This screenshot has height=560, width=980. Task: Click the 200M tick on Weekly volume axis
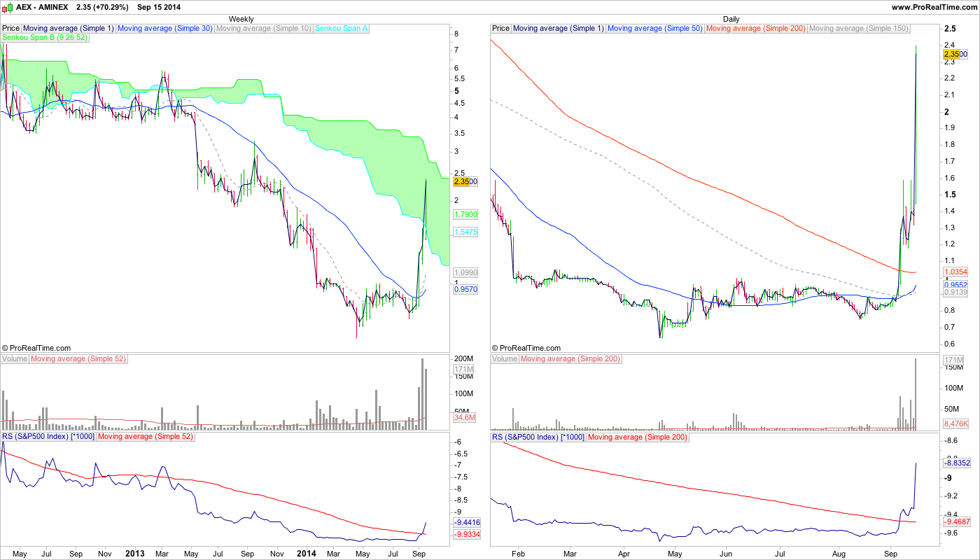(x=463, y=359)
